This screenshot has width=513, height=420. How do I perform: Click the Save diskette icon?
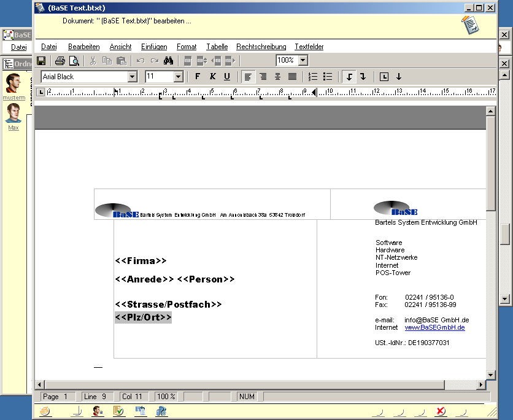pyautogui.click(x=41, y=61)
